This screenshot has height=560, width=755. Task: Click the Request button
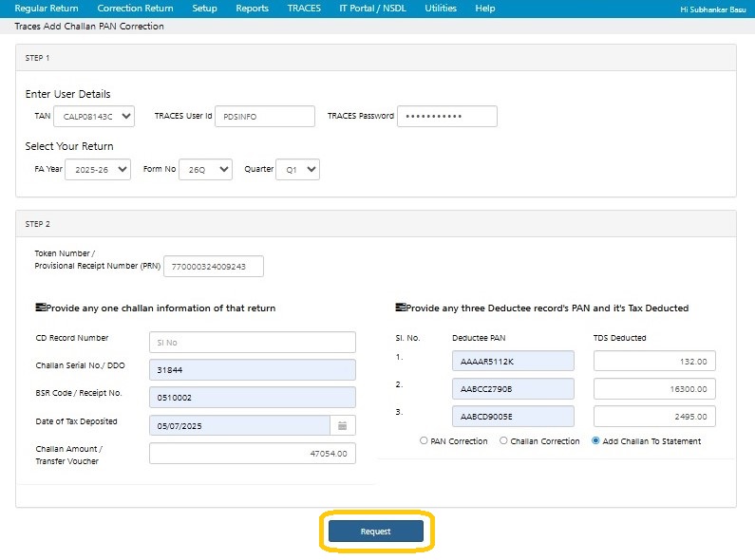tap(376, 532)
